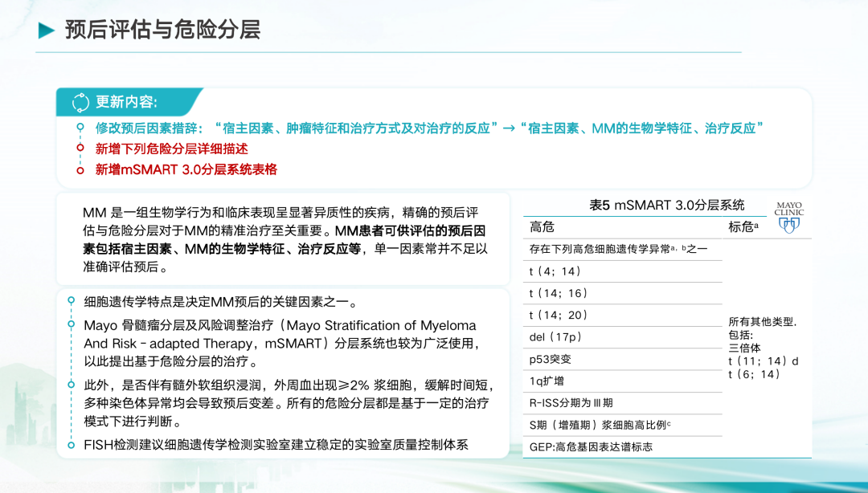Click the bullet marker before FISH检测建议
Screen dimensions: 868x493
pos(72,445)
